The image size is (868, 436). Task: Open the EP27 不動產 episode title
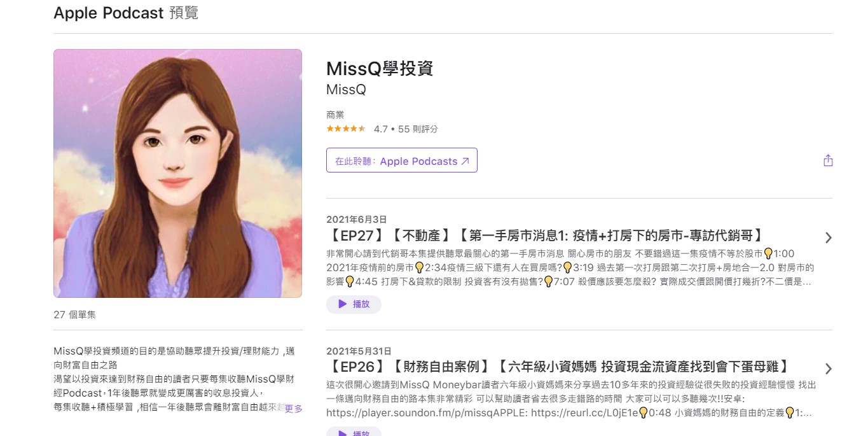pyautogui.click(x=544, y=236)
